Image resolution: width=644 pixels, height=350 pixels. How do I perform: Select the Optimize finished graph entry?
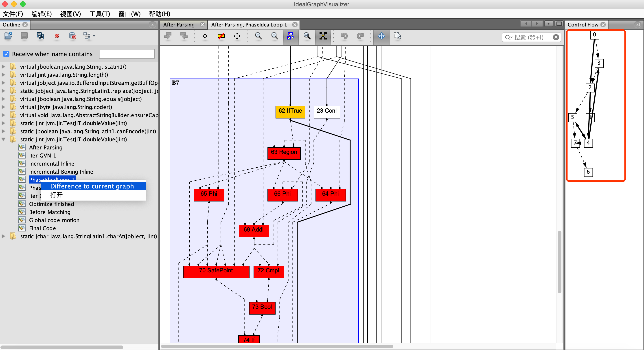click(52, 204)
